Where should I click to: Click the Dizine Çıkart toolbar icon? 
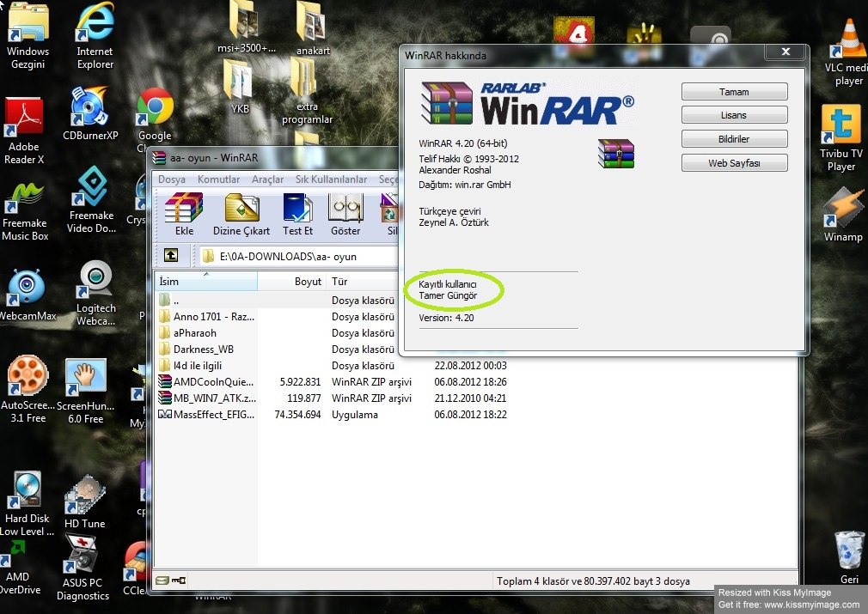pos(241,214)
